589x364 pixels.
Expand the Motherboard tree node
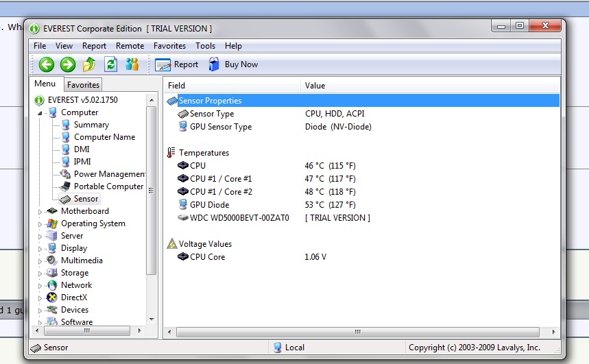pos(40,212)
